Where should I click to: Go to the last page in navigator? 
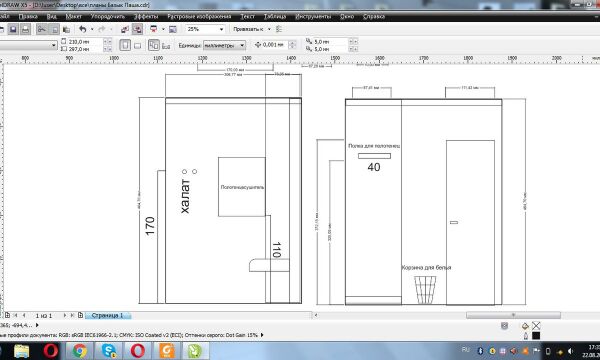(x=72, y=315)
